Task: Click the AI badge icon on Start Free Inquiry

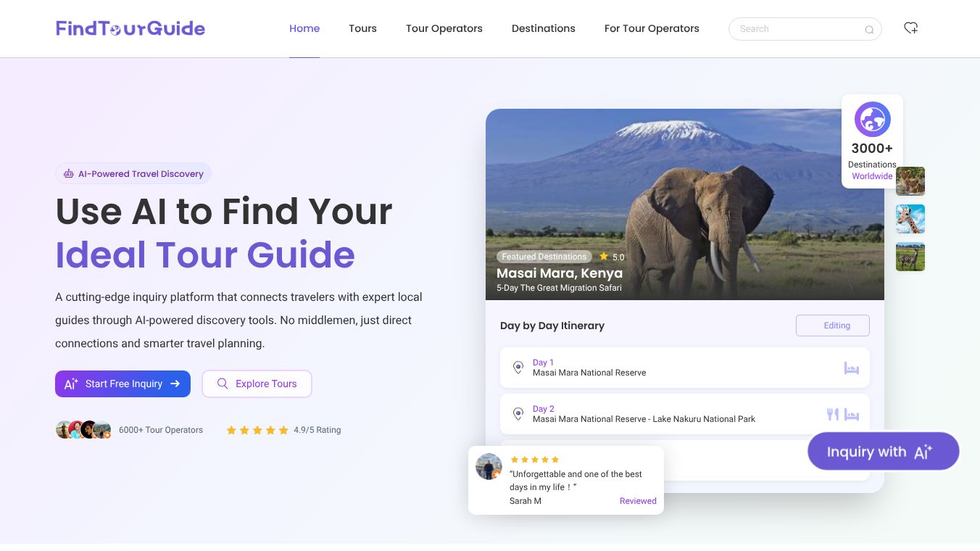Action: click(70, 384)
